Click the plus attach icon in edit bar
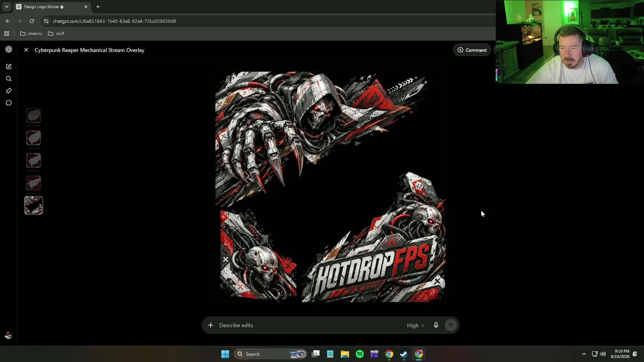 [210, 325]
